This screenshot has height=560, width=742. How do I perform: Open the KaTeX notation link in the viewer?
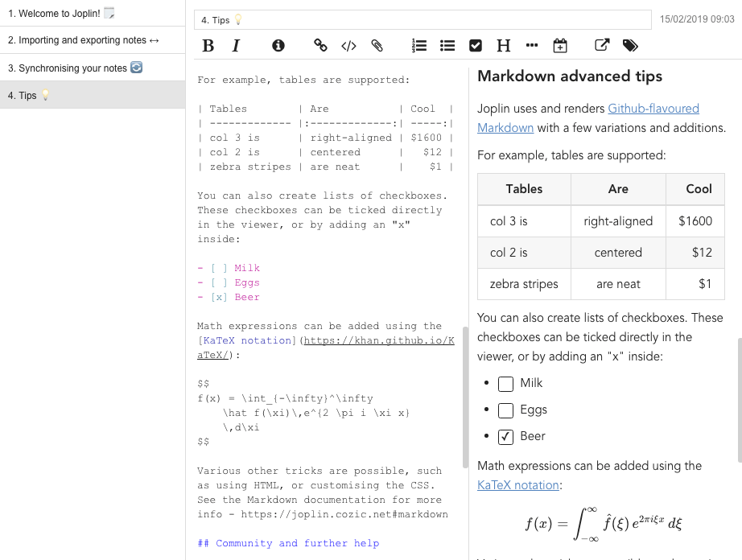point(518,485)
